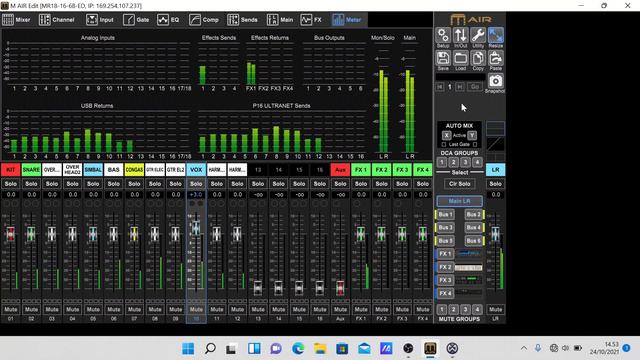This screenshot has height=360, width=640.
Task: Switch to the Channel tab
Action: [x=57, y=20]
